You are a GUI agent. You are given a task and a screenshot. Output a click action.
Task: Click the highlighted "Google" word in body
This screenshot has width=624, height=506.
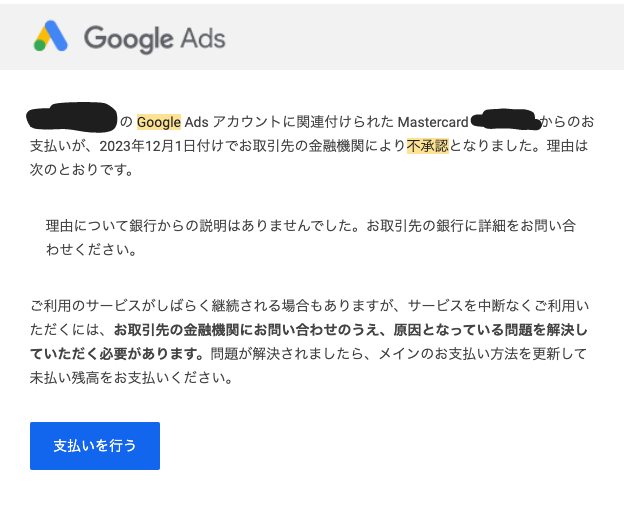tap(158, 123)
